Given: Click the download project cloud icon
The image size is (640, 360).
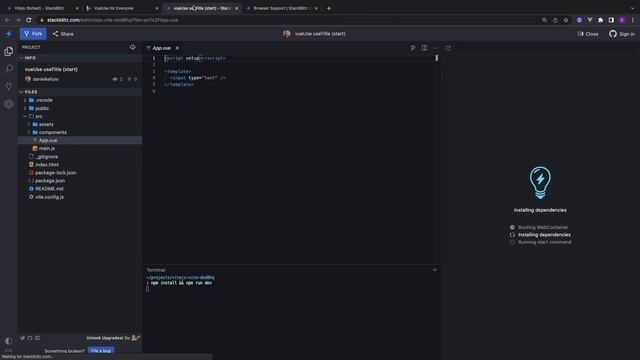Looking at the screenshot, I should (x=133, y=47).
